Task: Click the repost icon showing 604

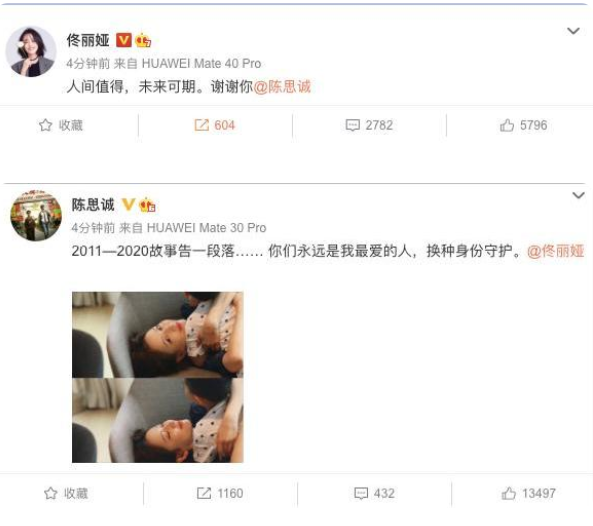Action: click(202, 125)
